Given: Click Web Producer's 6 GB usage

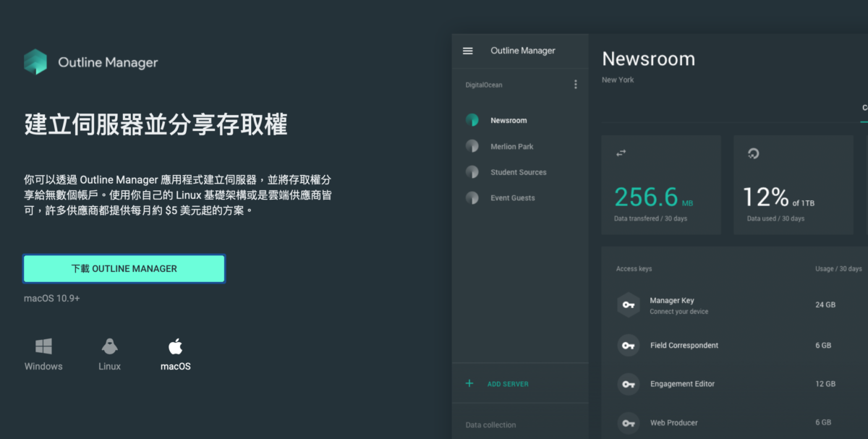Looking at the screenshot, I should (823, 422).
